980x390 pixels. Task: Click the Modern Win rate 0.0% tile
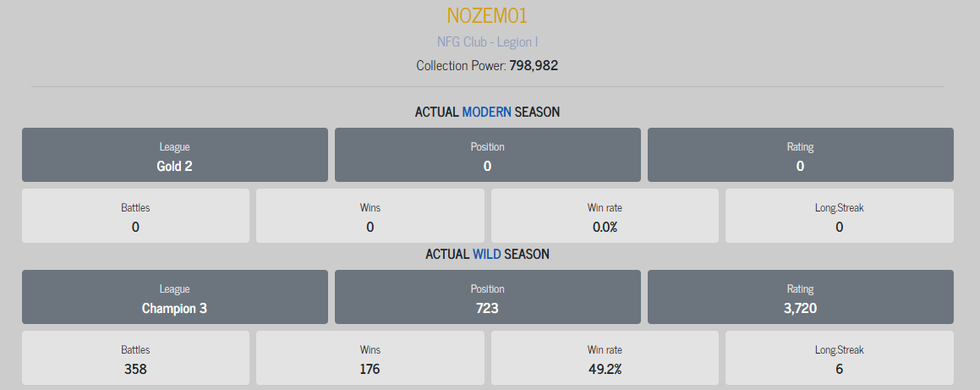click(x=605, y=216)
